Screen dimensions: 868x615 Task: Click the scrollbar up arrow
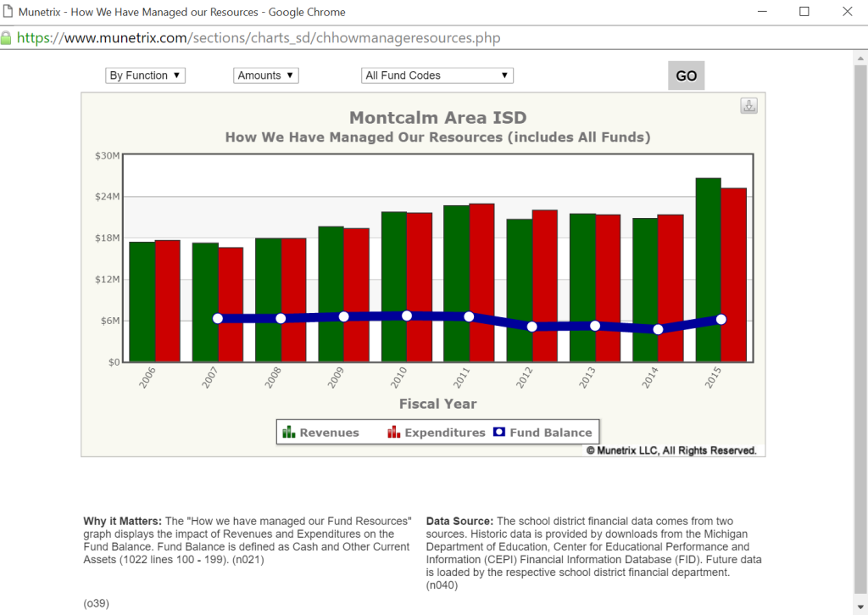(861, 58)
